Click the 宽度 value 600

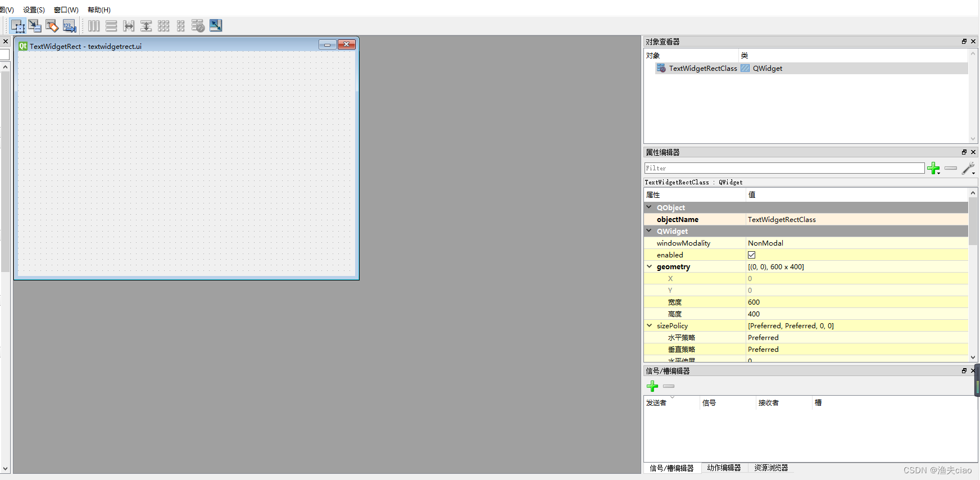coord(857,302)
